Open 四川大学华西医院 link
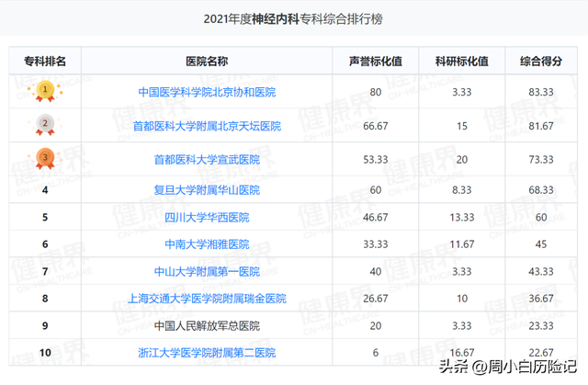 [207, 218]
